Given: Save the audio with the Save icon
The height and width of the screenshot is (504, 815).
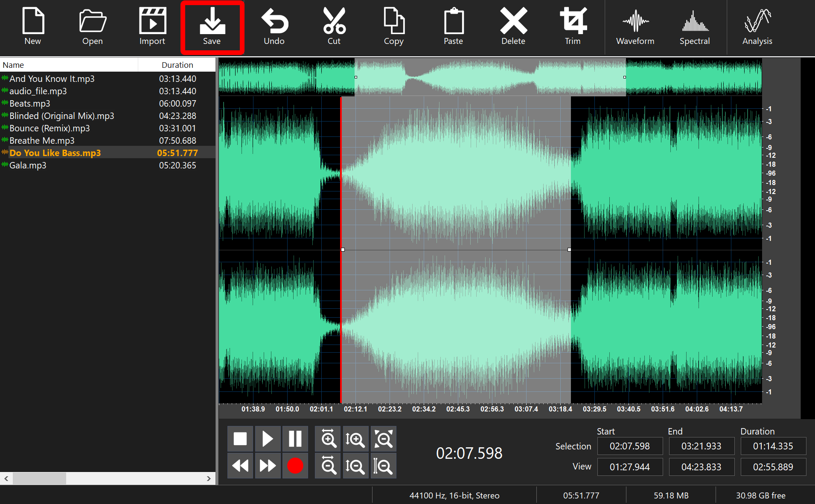Looking at the screenshot, I should click(212, 27).
